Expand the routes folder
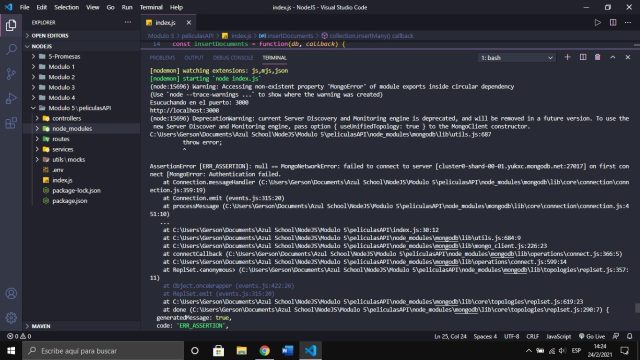 (82, 139)
